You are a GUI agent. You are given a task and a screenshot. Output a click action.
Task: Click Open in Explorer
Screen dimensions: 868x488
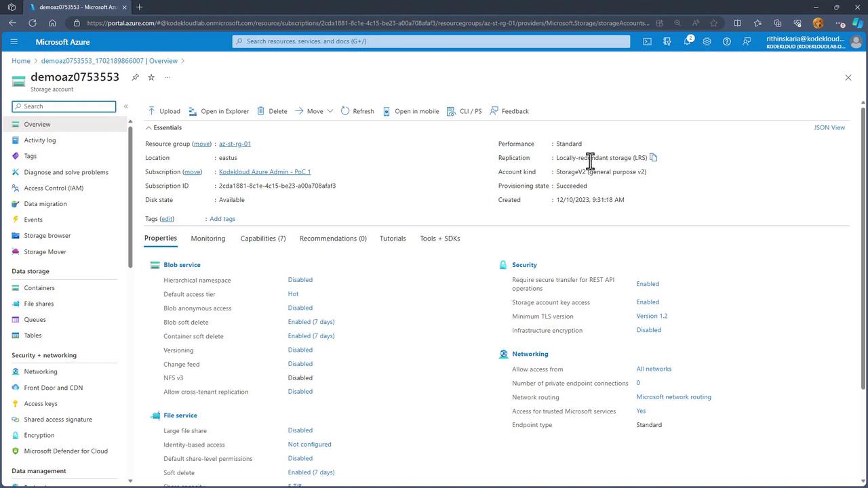219,111
